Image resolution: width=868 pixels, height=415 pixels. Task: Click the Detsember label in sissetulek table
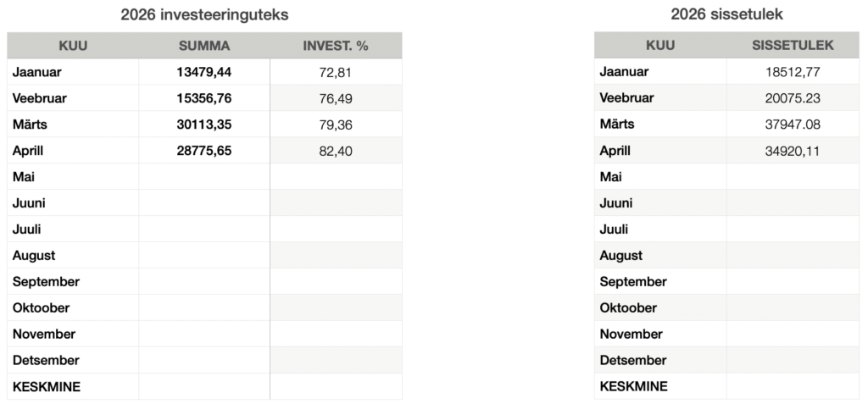(633, 360)
